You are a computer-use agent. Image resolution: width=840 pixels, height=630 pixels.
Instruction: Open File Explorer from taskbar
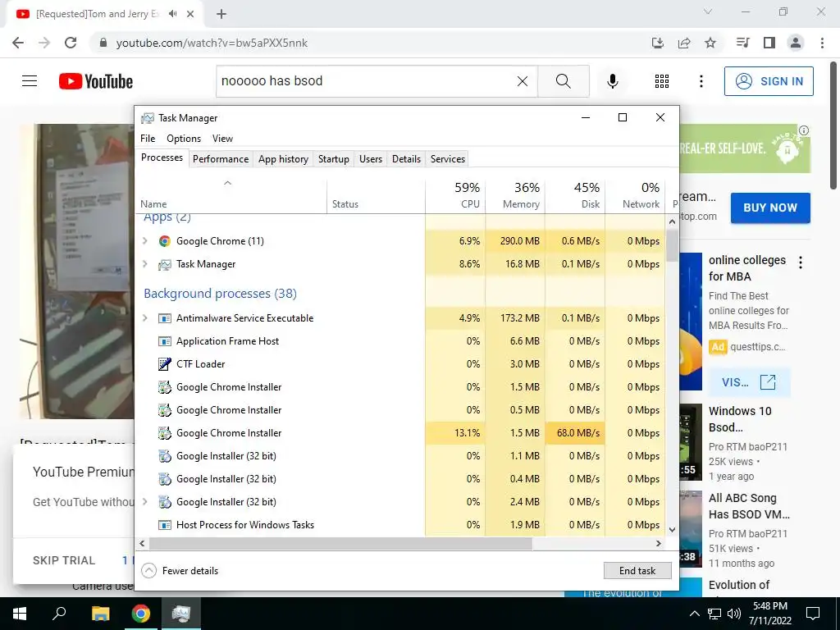click(x=100, y=614)
